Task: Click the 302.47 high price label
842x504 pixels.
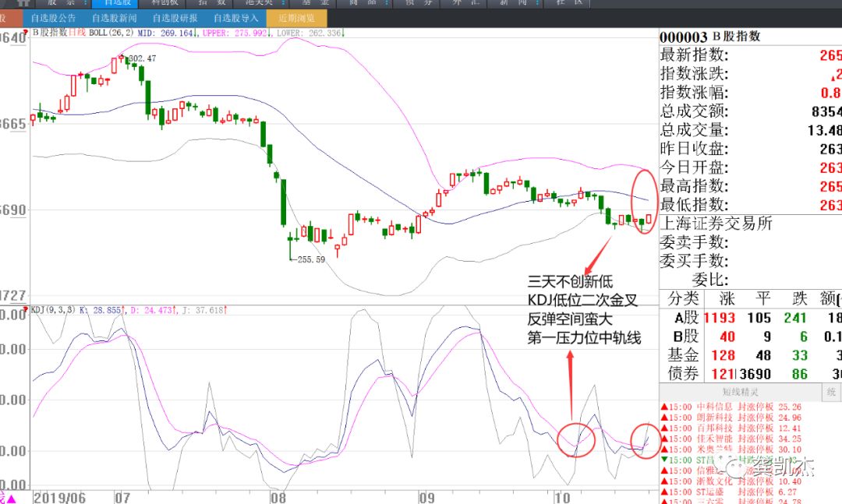Action: click(143, 58)
